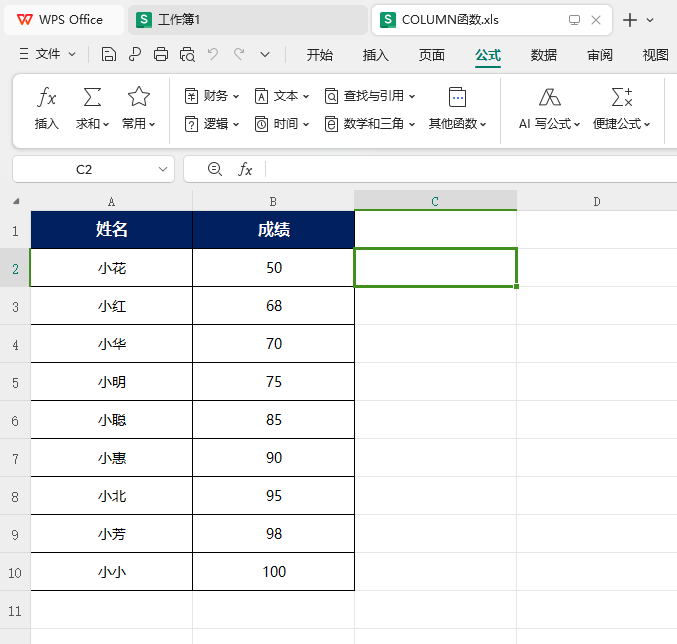Click the 成绩 header cell
This screenshot has width=677, height=644.
coord(273,230)
